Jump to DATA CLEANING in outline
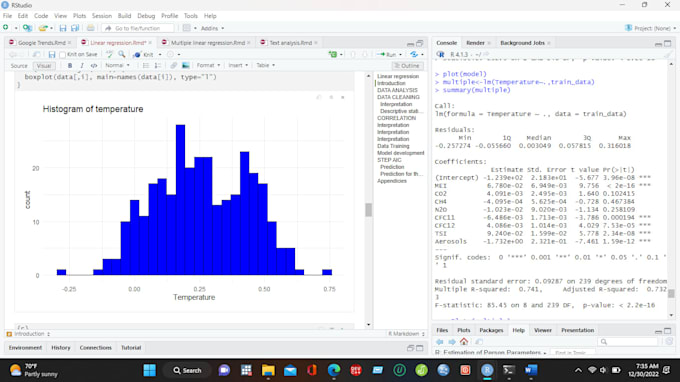Screen dimensions: 680x382 click(x=398, y=97)
